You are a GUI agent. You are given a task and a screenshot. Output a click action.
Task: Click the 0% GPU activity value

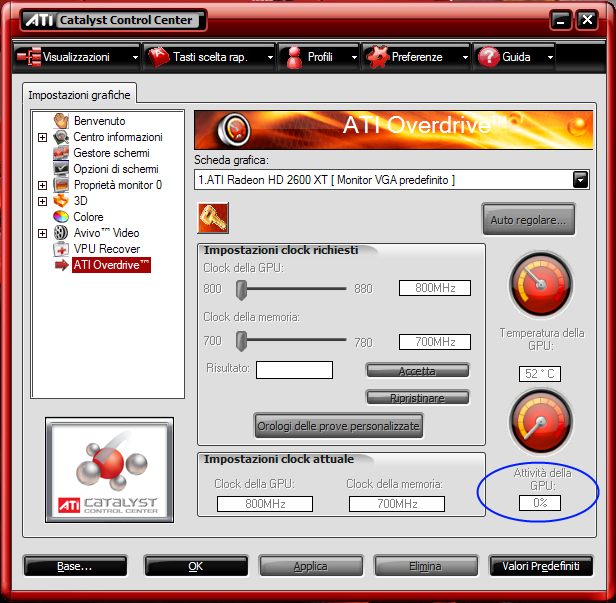coord(540,503)
